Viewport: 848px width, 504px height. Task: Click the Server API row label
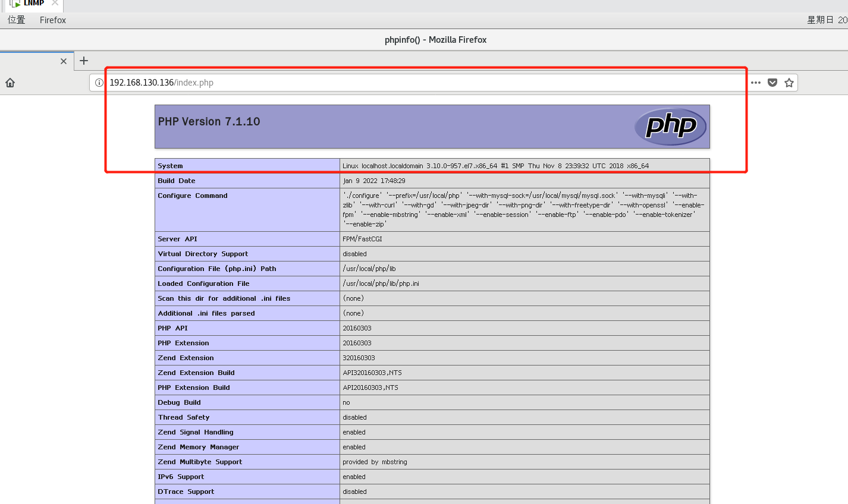pos(177,239)
